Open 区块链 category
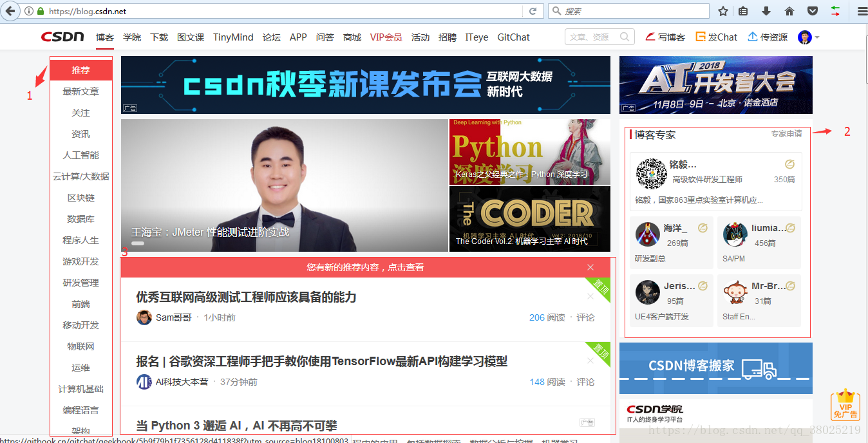The image size is (868, 443). (x=81, y=198)
